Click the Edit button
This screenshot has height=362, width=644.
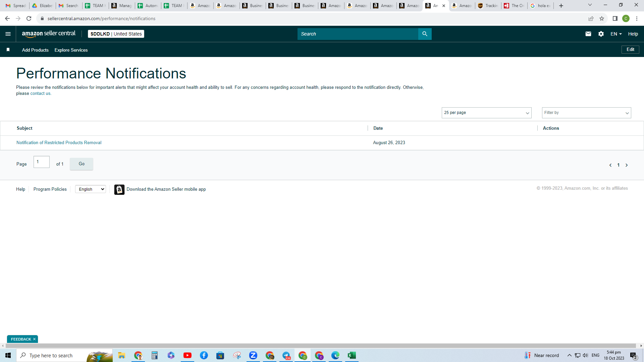[630, 50]
